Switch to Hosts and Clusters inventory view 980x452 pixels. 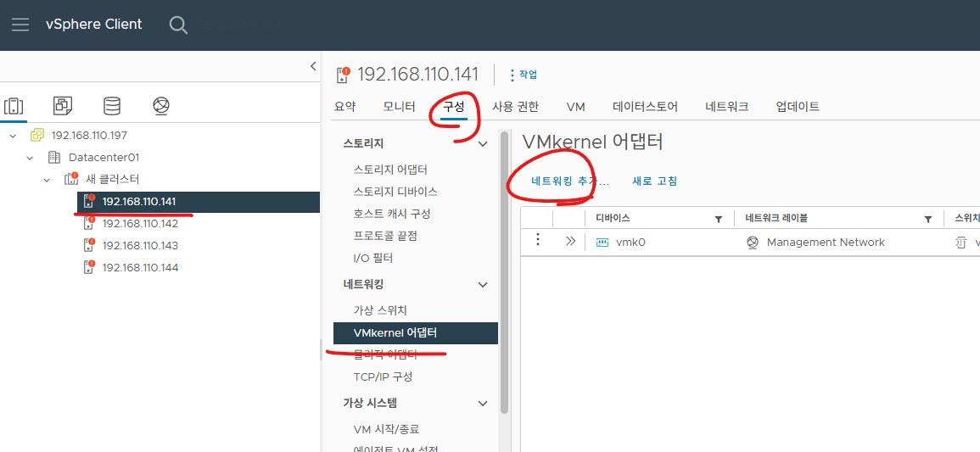point(14,106)
